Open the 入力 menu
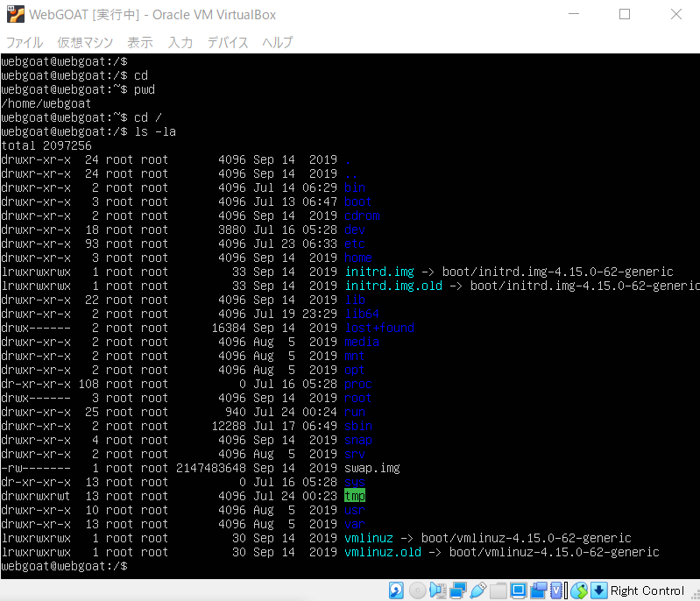This screenshot has height=601, width=700. tap(180, 42)
